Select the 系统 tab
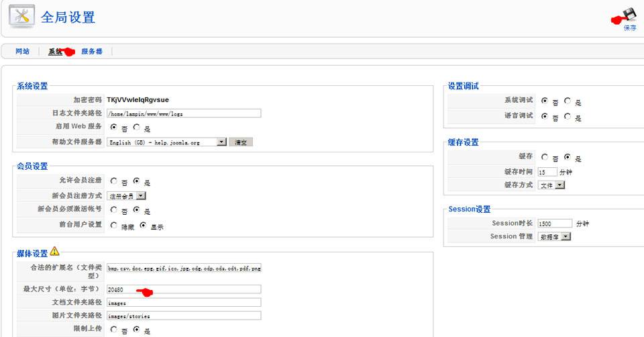This screenshot has width=644, height=337. [x=55, y=52]
